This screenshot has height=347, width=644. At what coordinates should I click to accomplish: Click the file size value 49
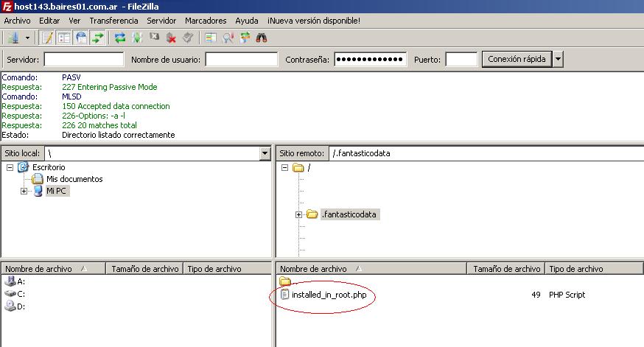coord(536,295)
